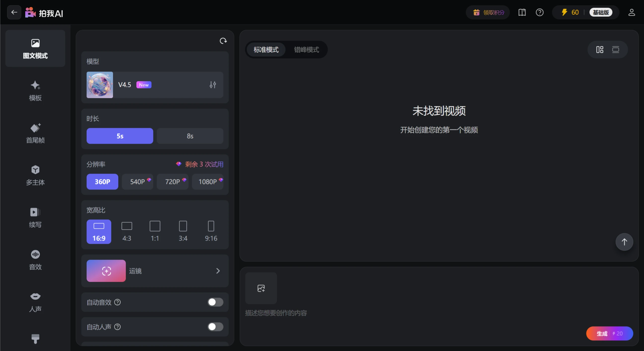Image resolution: width=644 pixels, height=351 pixels.
Task: Select the 标准模式 tab
Action: coord(266,49)
